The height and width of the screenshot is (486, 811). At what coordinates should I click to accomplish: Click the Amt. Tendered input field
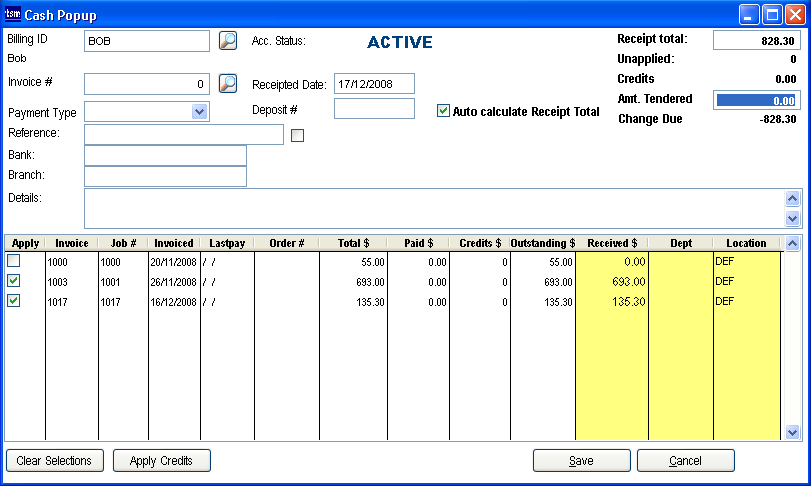(755, 100)
